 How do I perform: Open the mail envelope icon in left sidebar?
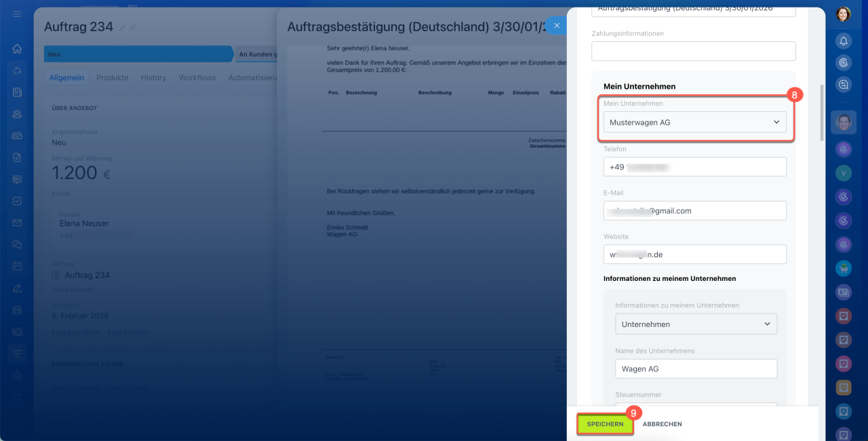point(17,223)
